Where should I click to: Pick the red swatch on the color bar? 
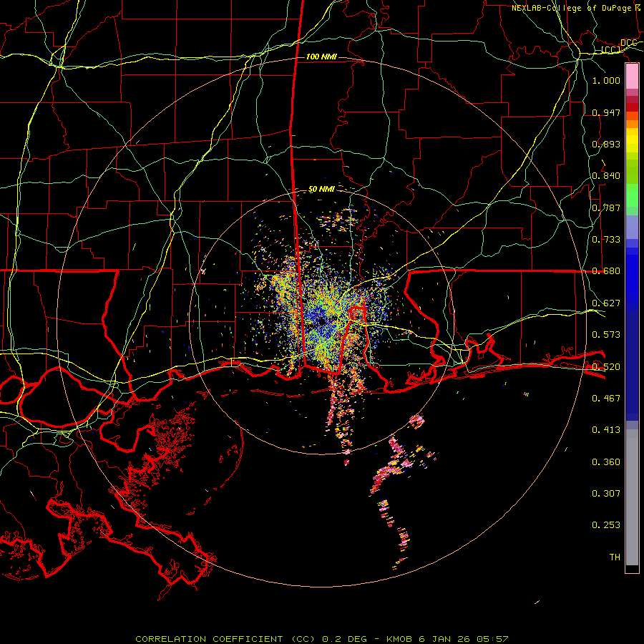click(x=632, y=107)
